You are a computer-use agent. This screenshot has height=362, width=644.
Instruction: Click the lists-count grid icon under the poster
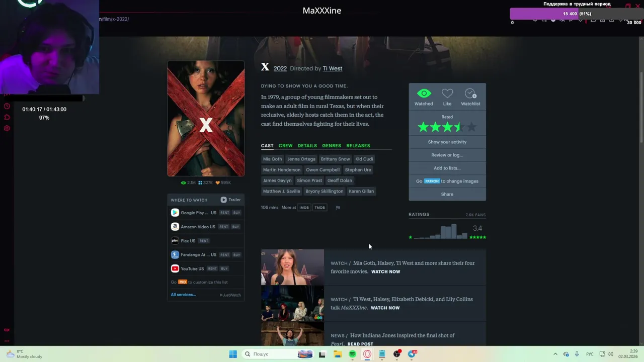click(200, 183)
